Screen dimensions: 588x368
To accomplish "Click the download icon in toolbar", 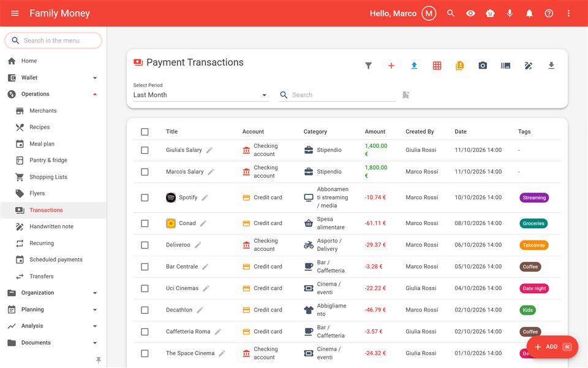I will tap(551, 66).
